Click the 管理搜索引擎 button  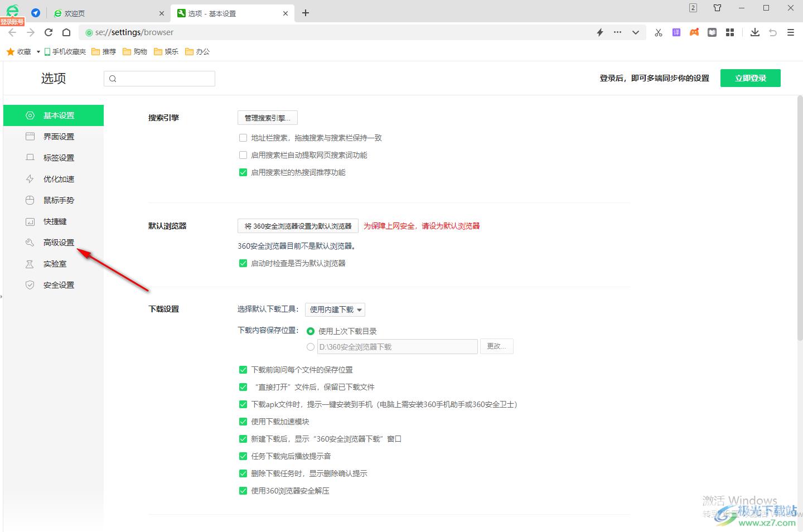(x=268, y=118)
